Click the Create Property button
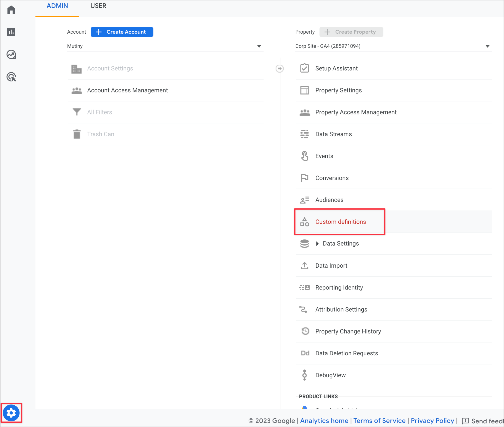504x427 pixels. click(x=351, y=32)
